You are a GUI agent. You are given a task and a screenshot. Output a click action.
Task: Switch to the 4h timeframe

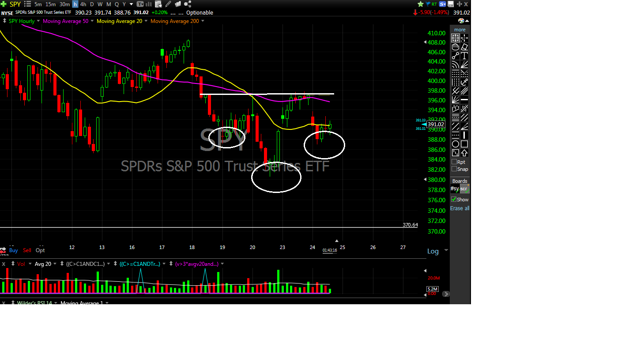click(83, 4)
